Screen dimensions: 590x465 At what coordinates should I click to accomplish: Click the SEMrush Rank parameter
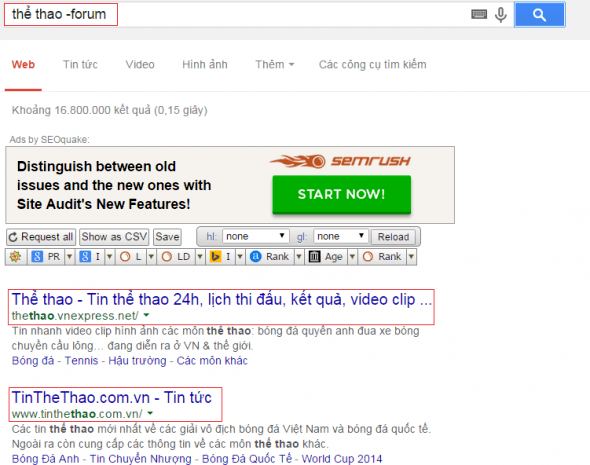tap(382, 257)
